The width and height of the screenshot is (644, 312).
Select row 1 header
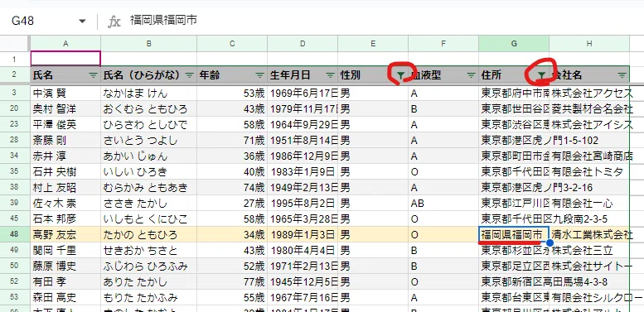(x=15, y=59)
